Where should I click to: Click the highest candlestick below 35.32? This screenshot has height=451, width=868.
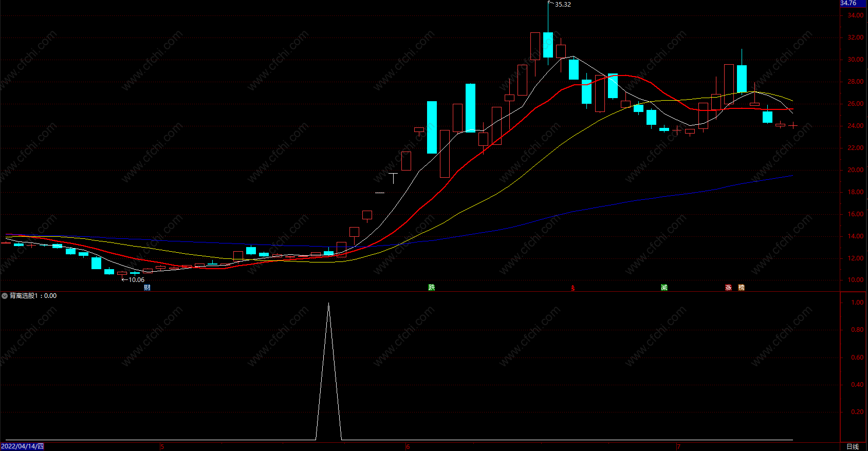point(548,45)
